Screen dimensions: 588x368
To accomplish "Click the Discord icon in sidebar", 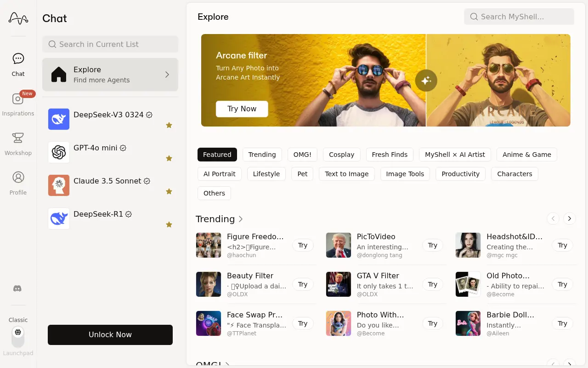I will (17, 288).
